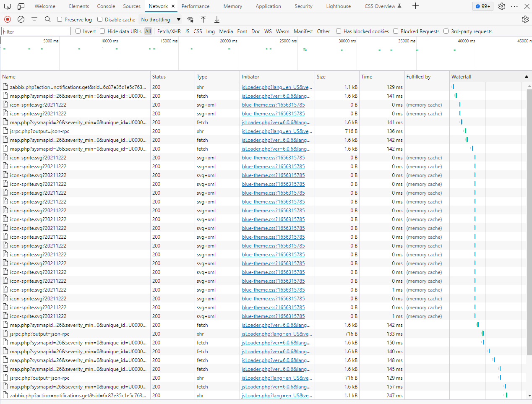Open the No throttling dropdown
The image size is (532, 404).
coord(161,19)
